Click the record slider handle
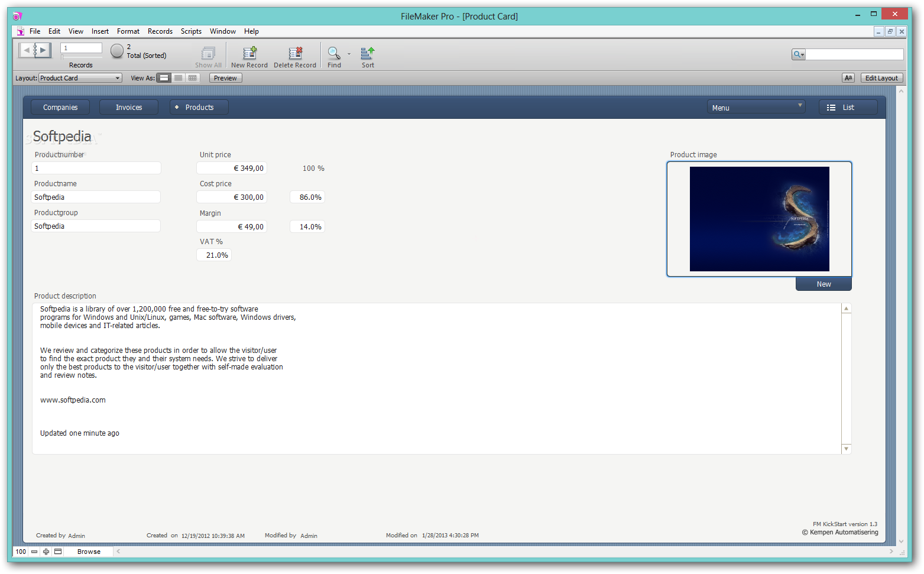 [x=63, y=57]
